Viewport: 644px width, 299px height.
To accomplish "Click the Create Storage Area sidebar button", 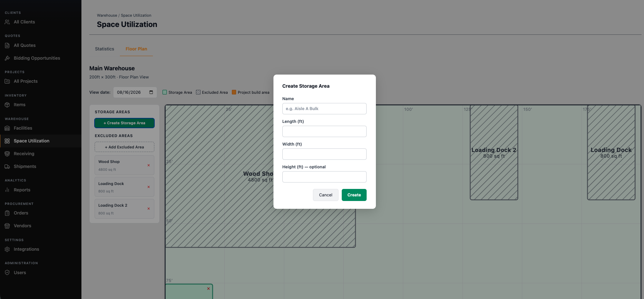I will pyautogui.click(x=124, y=123).
